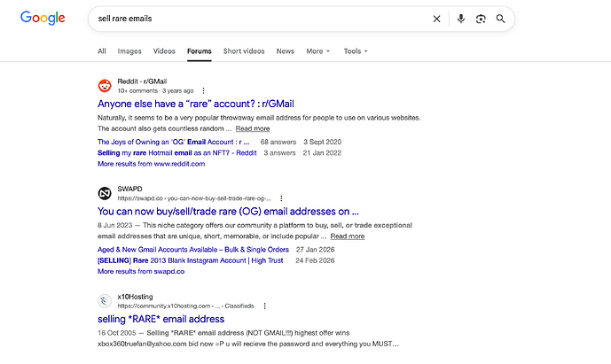Click the SWAPD favicon icon
The height and width of the screenshot is (364, 611).
point(105,193)
